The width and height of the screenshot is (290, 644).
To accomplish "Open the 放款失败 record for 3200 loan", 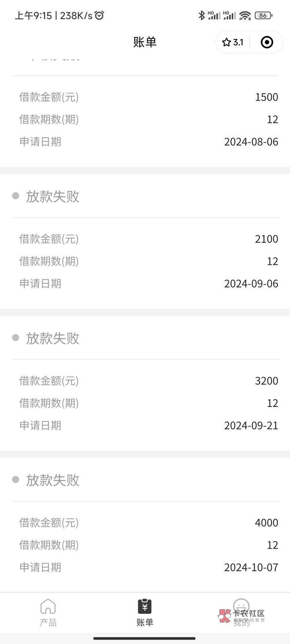I will click(52, 339).
